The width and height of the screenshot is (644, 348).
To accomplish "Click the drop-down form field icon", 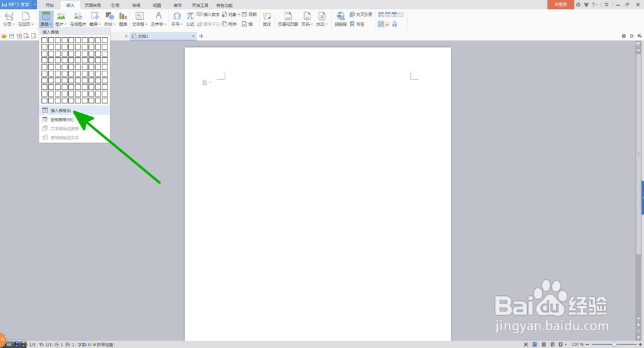I will [394, 14].
